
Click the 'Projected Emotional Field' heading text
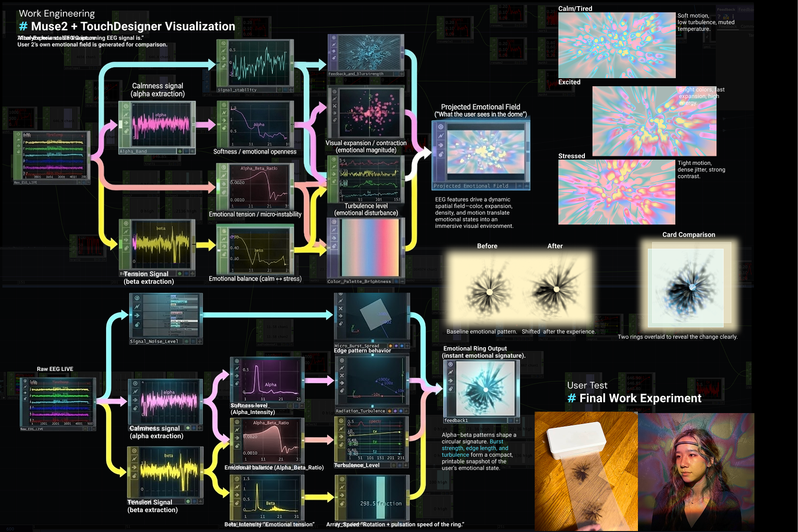click(481, 107)
